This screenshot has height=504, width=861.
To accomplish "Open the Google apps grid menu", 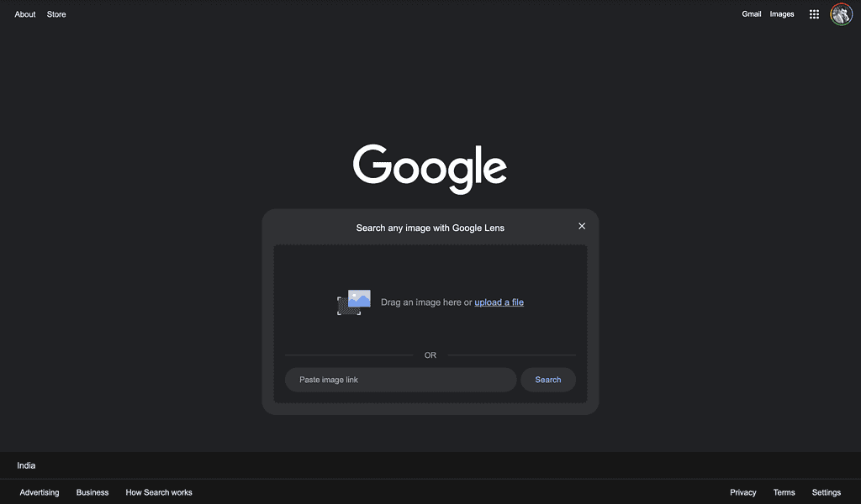I will pyautogui.click(x=814, y=14).
